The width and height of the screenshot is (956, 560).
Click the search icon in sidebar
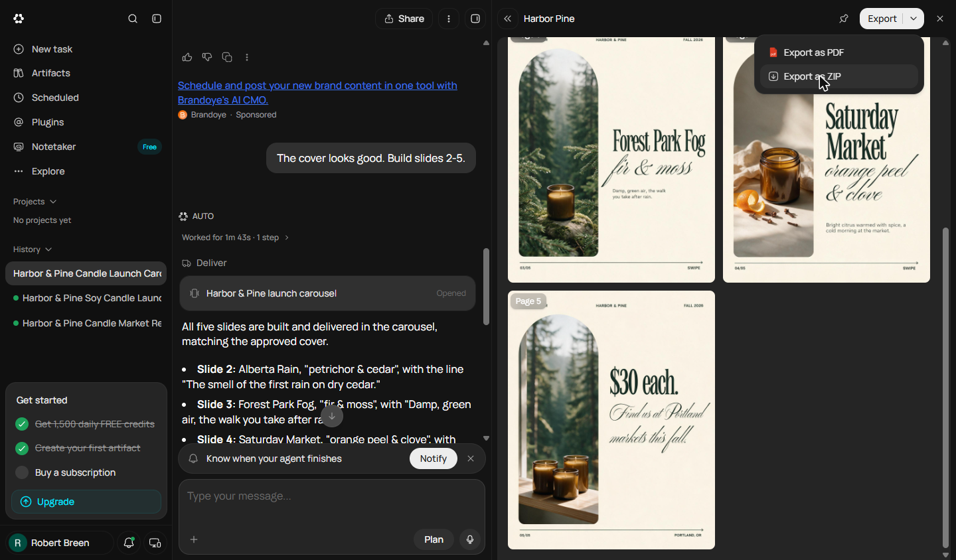pyautogui.click(x=133, y=19)
